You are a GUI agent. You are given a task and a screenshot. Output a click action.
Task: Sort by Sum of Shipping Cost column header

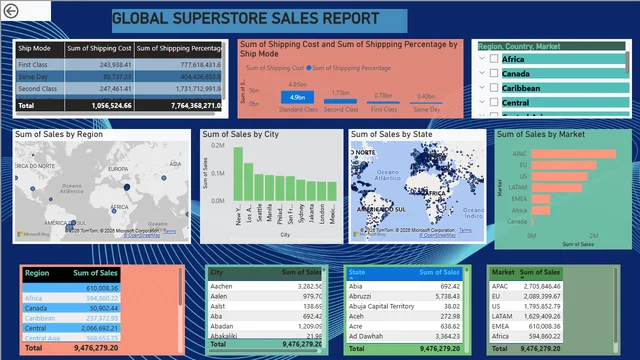tap(99, 49)
